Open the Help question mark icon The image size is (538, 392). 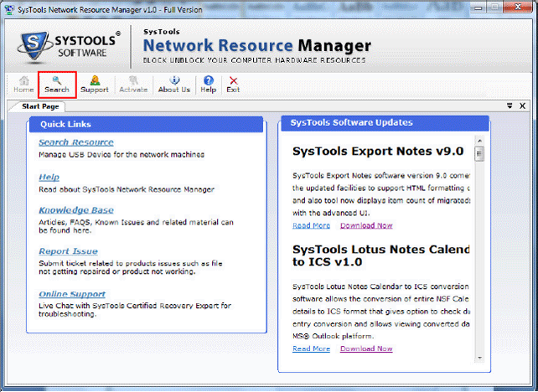(x=209, y=85)
